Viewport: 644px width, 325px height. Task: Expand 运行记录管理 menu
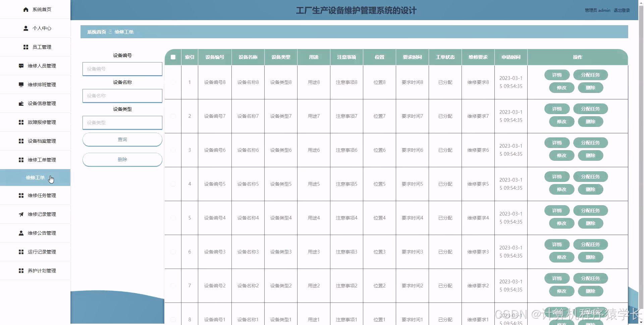[x=35, y=252]
